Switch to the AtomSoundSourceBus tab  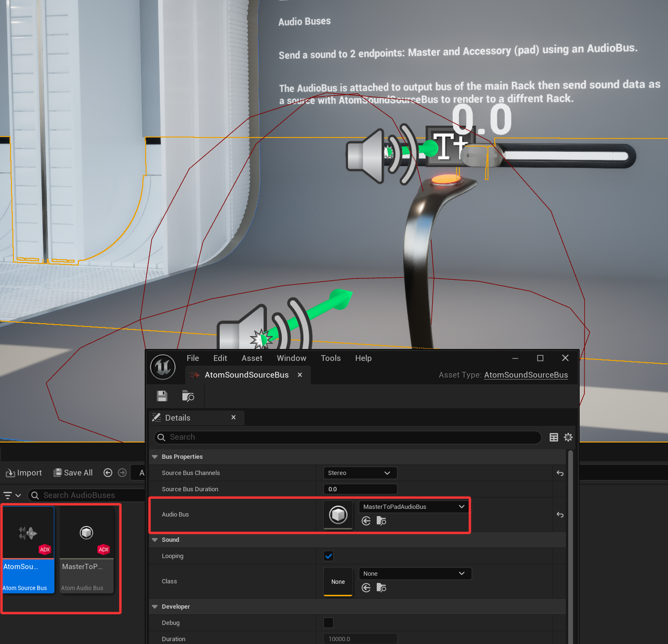coord(246,375)
